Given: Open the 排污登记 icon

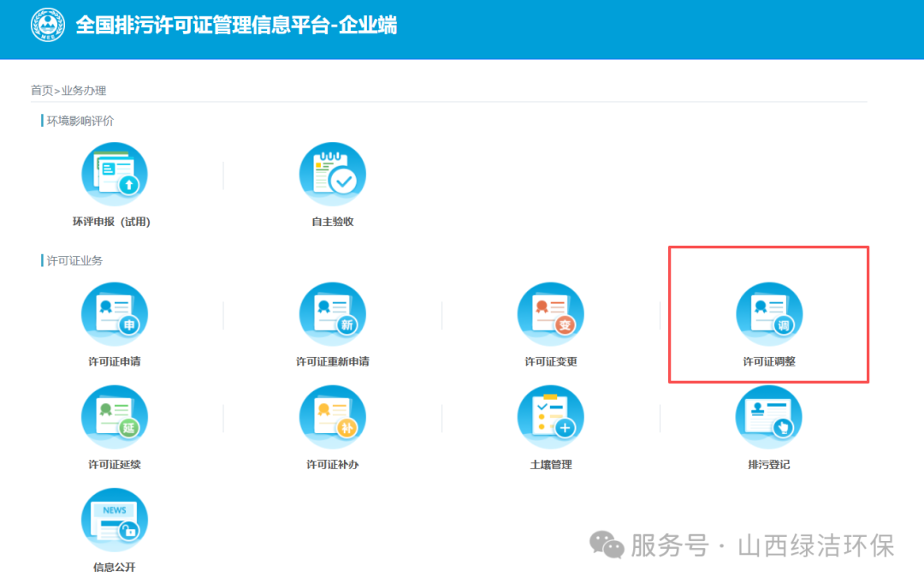Looking at the screenshot, I should pyautogui.click(x=768, y=417).
